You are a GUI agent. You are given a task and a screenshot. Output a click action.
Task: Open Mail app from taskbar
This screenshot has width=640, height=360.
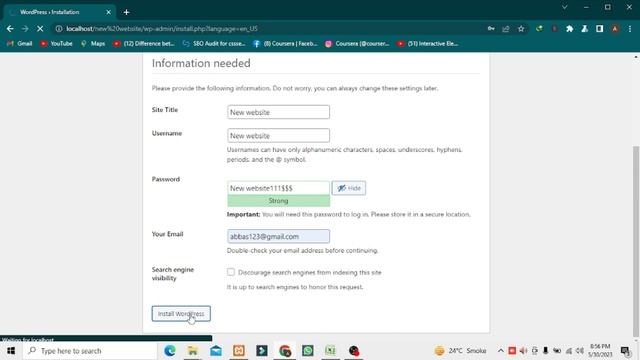pyautogui.click(x=216, y=351)
